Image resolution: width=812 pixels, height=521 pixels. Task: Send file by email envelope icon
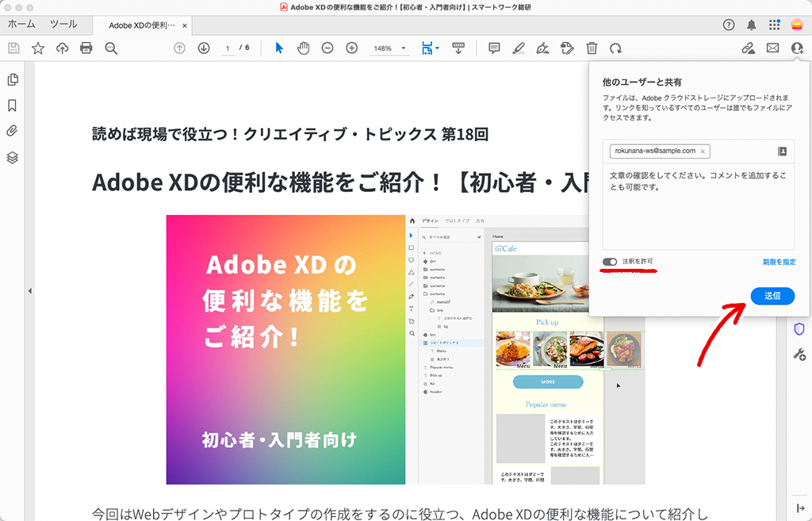[x=772, y=48]
